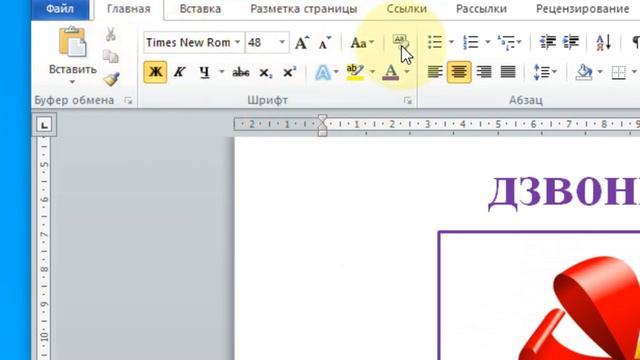Viewport: 640px width, 360px height.
Task: Click the Multilevel List icon
Action: 506,42
